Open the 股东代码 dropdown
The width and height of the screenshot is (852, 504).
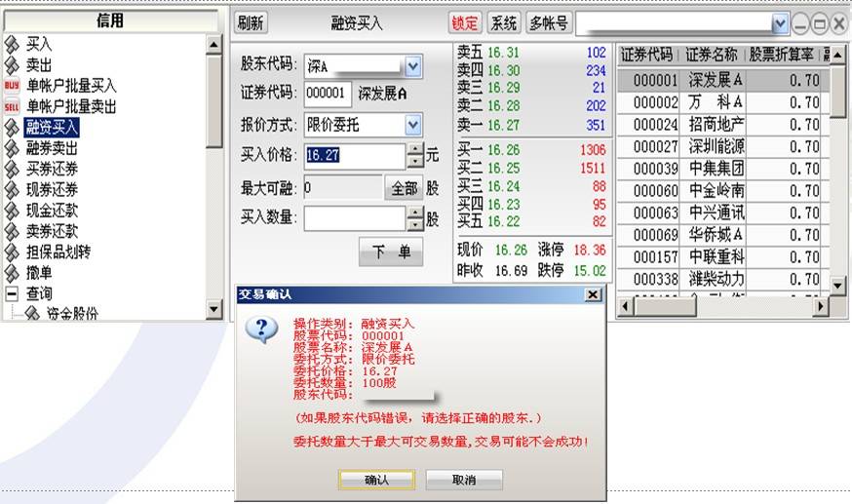413,67
